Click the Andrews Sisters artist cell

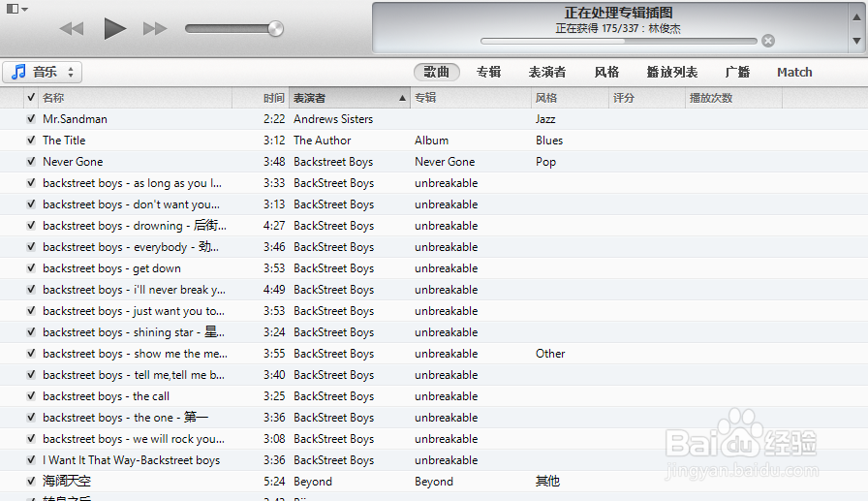[333, 119]
